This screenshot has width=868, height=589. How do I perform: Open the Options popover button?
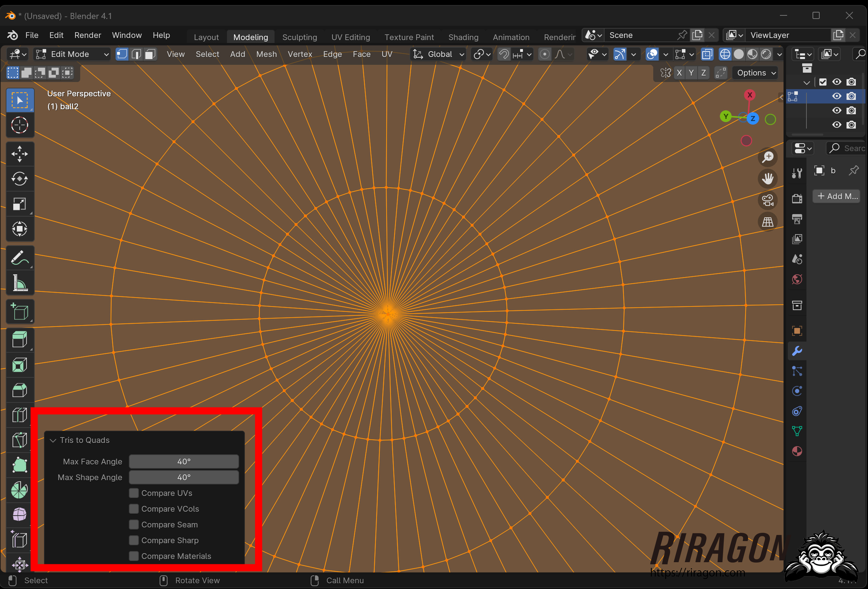756,73
